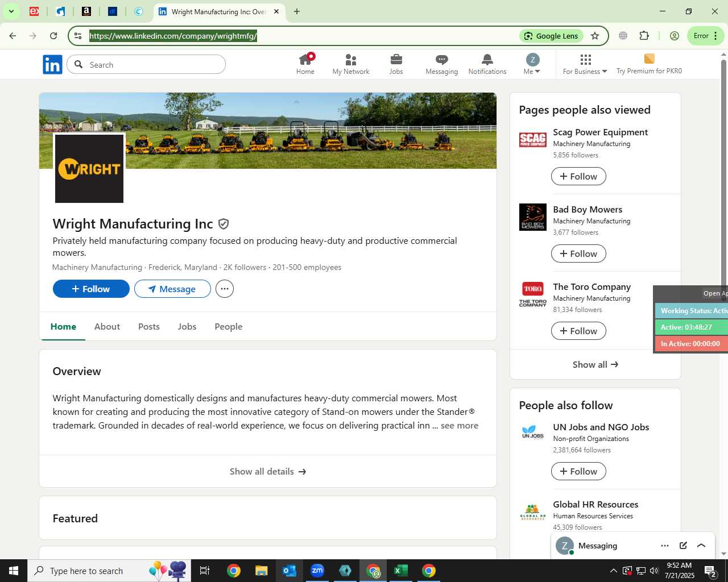Switch to the About tab
This screenshot has height=582, width=728.
pos(107,326)
